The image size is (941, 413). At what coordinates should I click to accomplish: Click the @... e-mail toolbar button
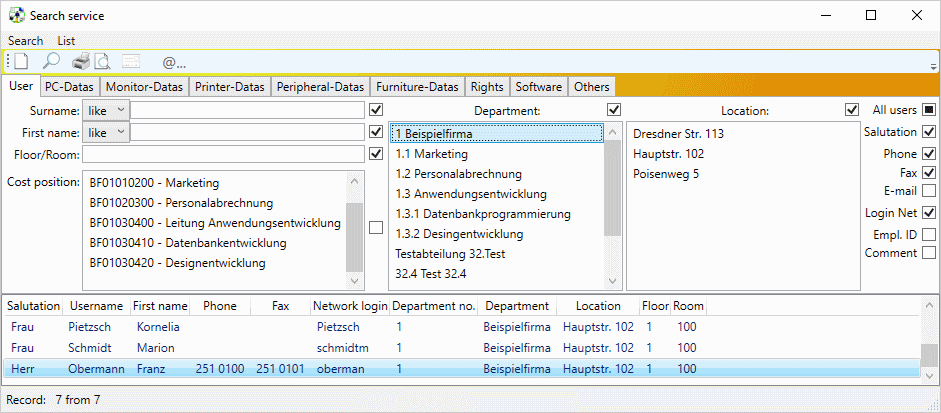174,62
